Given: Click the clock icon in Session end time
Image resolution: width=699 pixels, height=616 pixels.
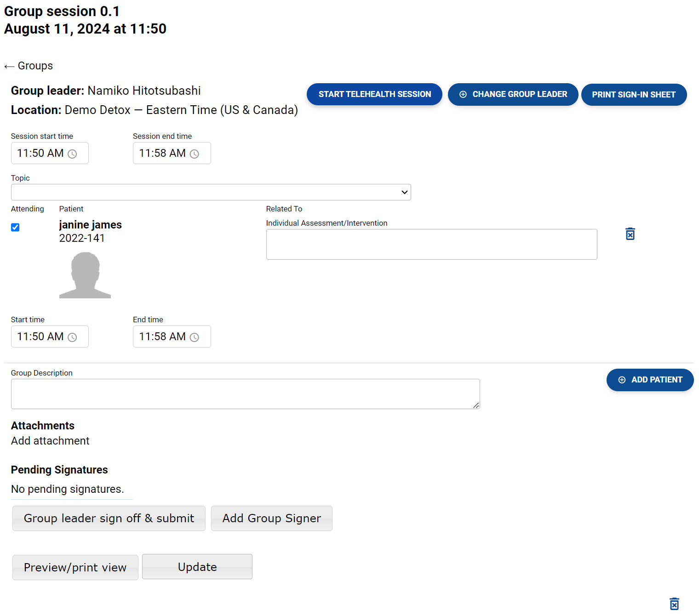Looking at the screenshot, I should [195, 154].
